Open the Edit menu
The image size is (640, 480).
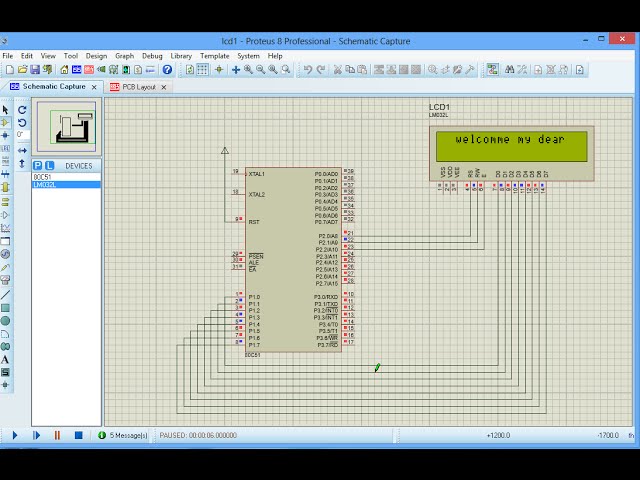pyautogui.click(x=27, y=56)
